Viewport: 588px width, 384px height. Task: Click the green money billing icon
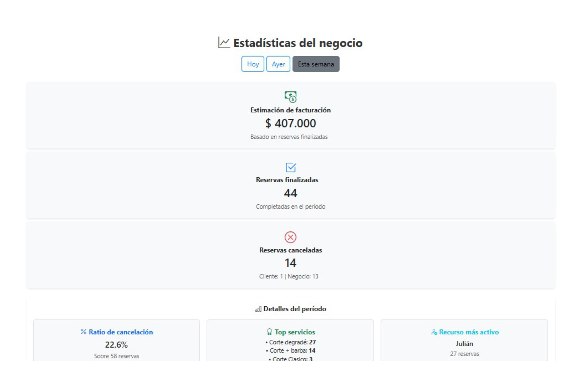tap(291, 97)
